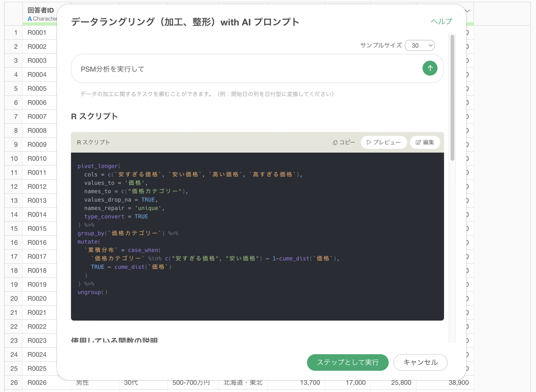The image size is (536, 392).
Task: Click the copy icon in script header
Action: pos(335,143)
